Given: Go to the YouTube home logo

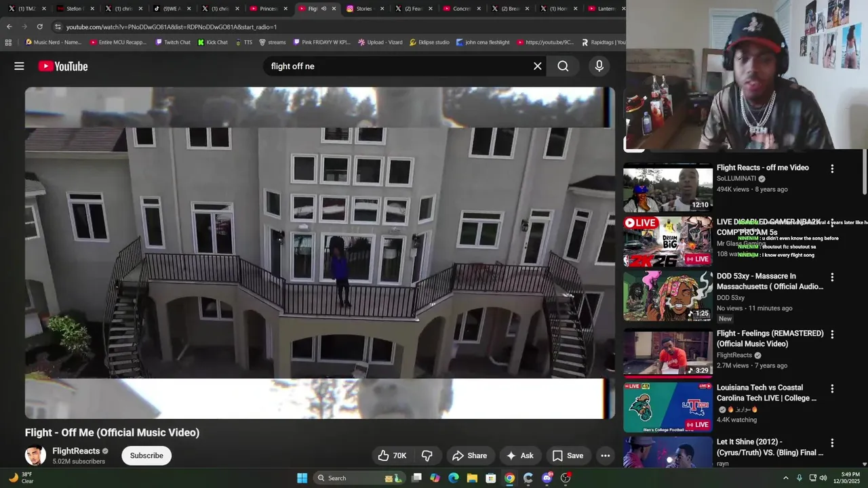Looking at the screenshot, I should tap(63, 66).
